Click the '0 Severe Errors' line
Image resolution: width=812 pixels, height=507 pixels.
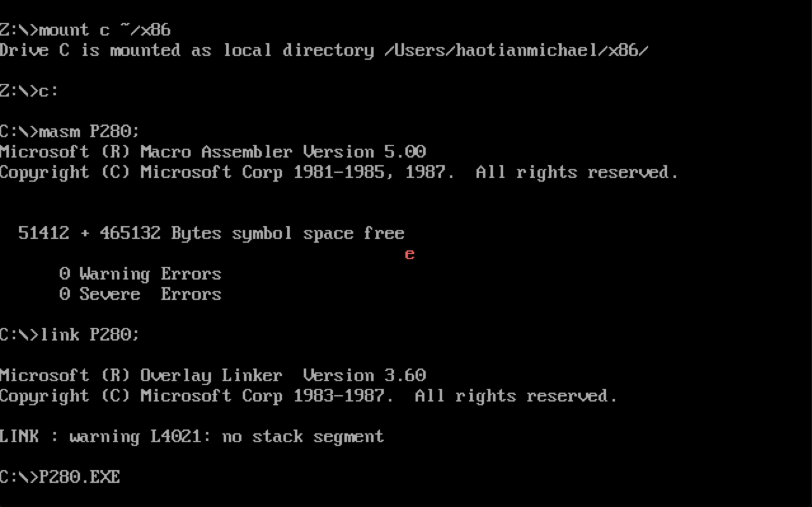click(x=140, y=294)
